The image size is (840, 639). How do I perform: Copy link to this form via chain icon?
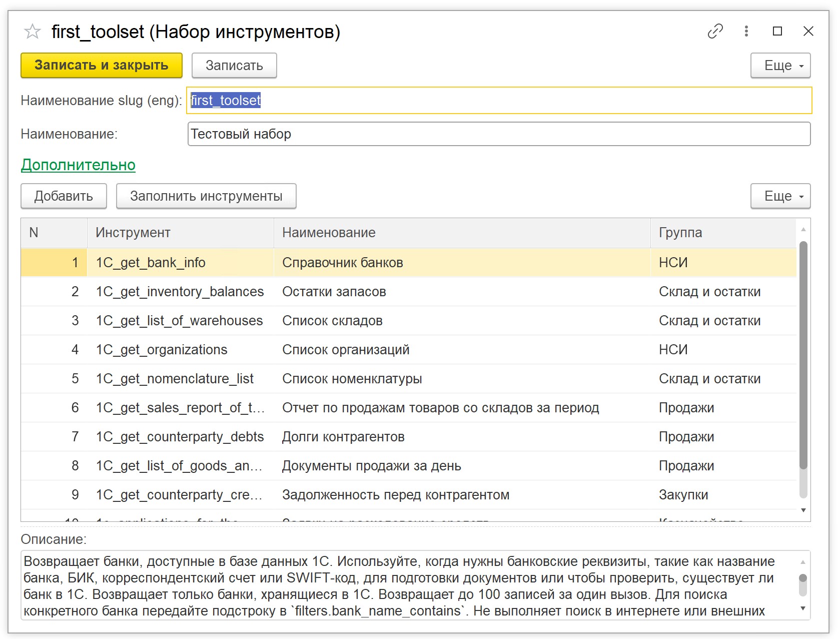click(715, 31)
